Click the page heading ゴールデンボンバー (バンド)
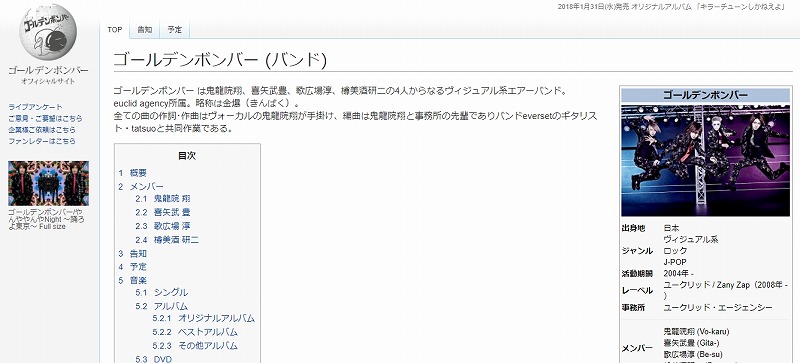The width and height of the screenshot is (800, 363). 219,60
